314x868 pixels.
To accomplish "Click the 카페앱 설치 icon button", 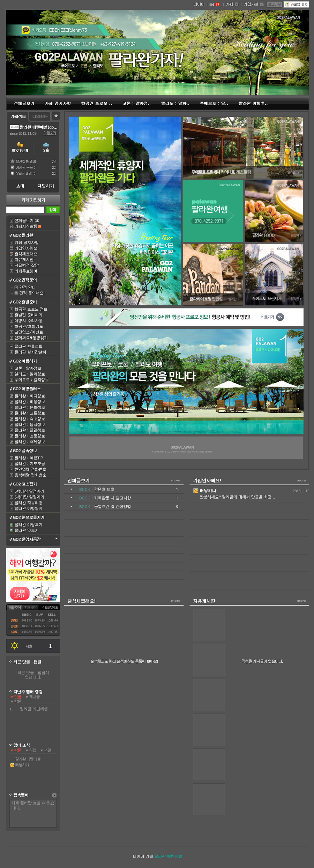I will point(297,4).
